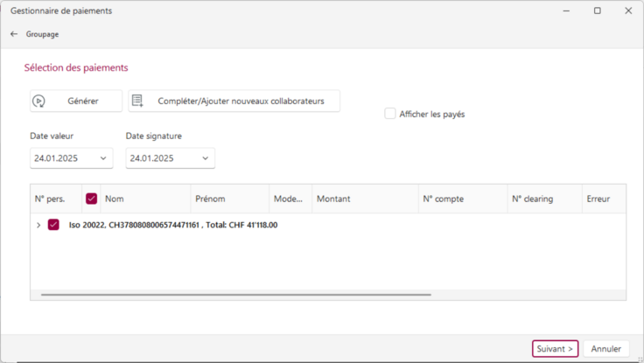This screenshot has height=363, width=644.
Task: Click the Erreur column header
Action: click(x=604, y=199)
